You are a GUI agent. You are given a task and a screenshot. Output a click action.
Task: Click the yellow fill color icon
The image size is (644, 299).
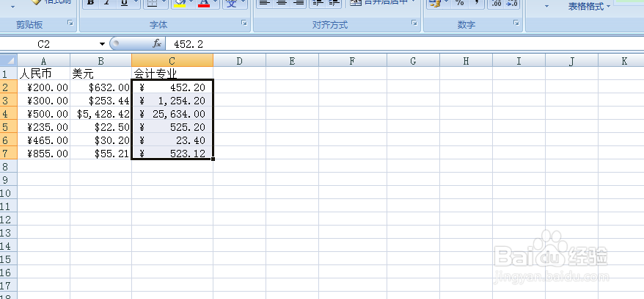[x=180, y=3]
